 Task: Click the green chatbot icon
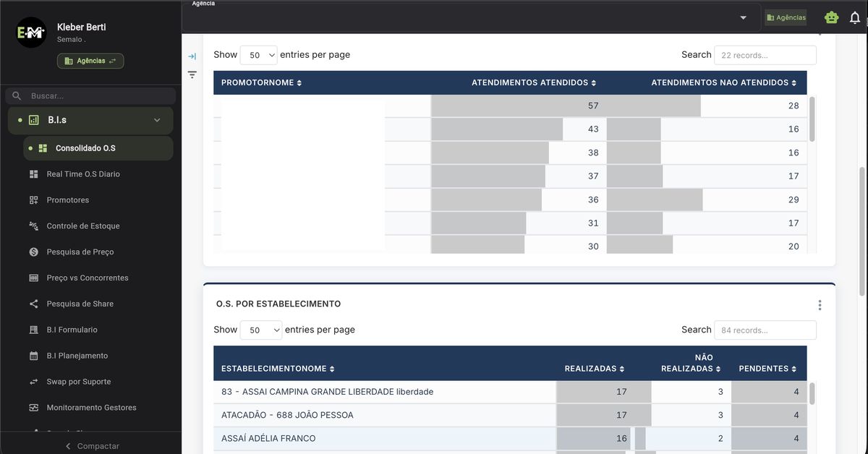coord(831,17)
